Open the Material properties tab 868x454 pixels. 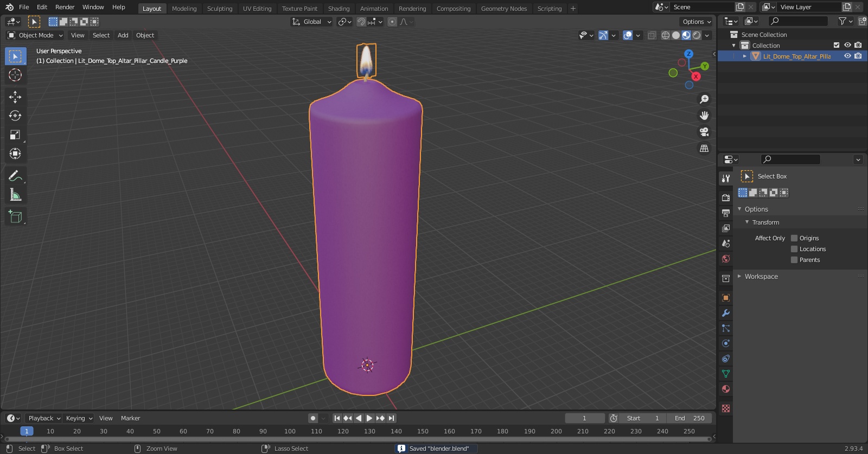[726, 389]
